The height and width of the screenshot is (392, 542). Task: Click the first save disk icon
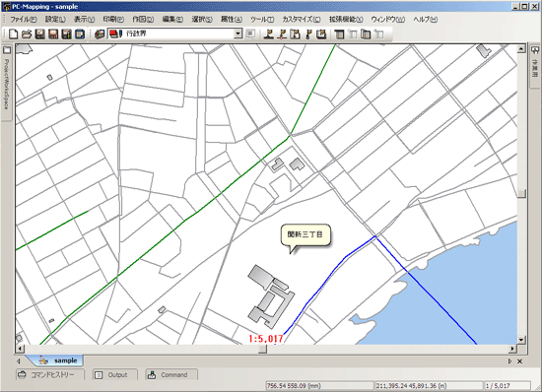(40, 33)
